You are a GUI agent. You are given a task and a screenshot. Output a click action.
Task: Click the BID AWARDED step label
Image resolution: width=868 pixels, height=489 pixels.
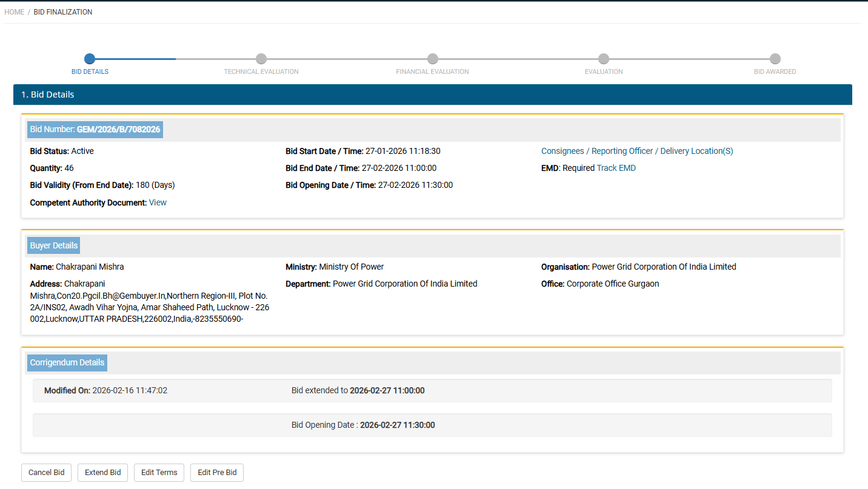coord(775,72)
